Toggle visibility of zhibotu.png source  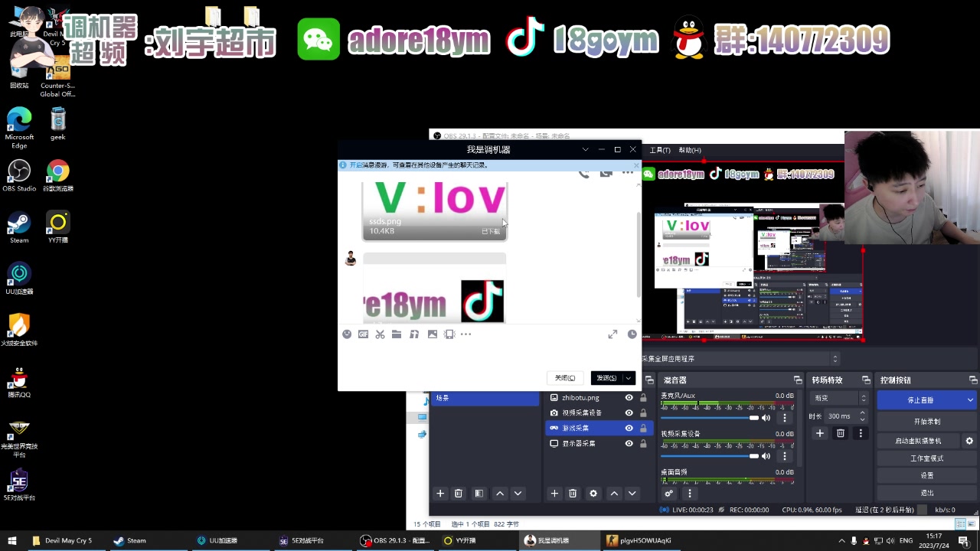click(x=629, y=398)
